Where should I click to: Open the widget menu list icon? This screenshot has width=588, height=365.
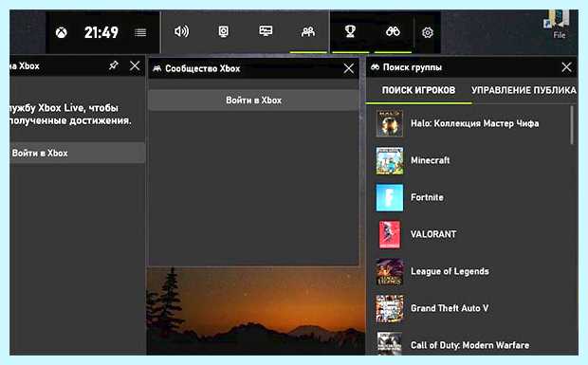(140, 32)
